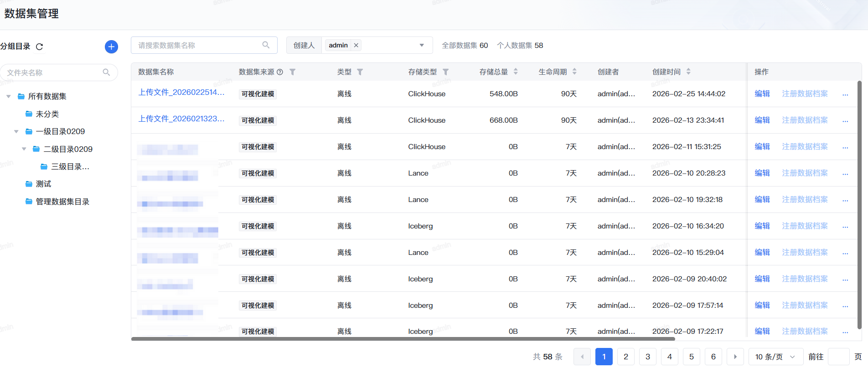Go to page 3 of results
868x368 pixels.
click(x=648, y=357)
